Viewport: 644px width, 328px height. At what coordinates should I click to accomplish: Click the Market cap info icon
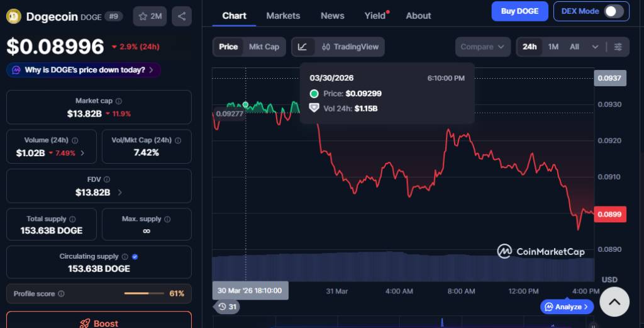(119, 101)
